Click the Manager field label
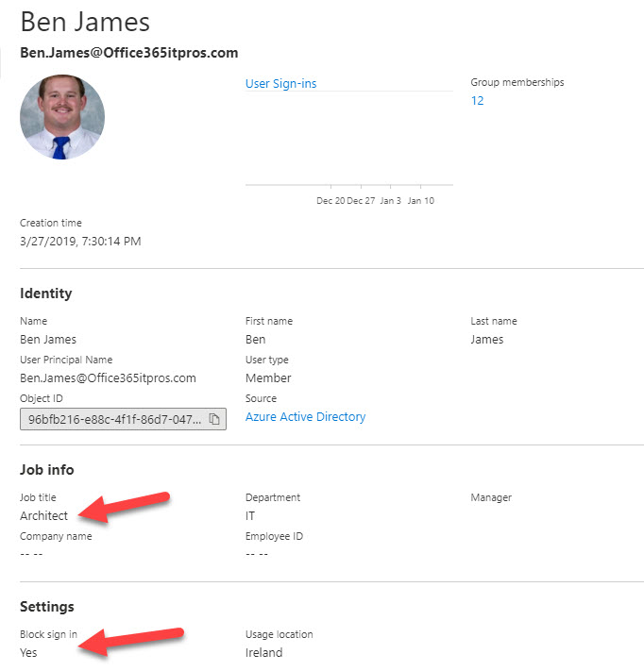The width and height of the screenshot is (644, 671). point(491,497)
